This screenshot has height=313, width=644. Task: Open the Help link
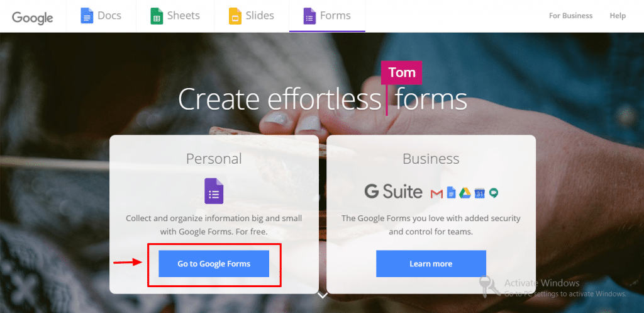(618, 16)
